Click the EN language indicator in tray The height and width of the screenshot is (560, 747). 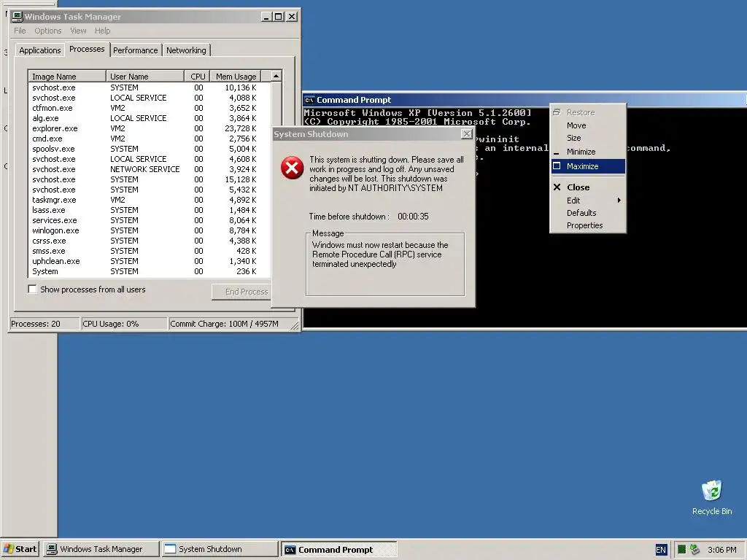[661, 550]
